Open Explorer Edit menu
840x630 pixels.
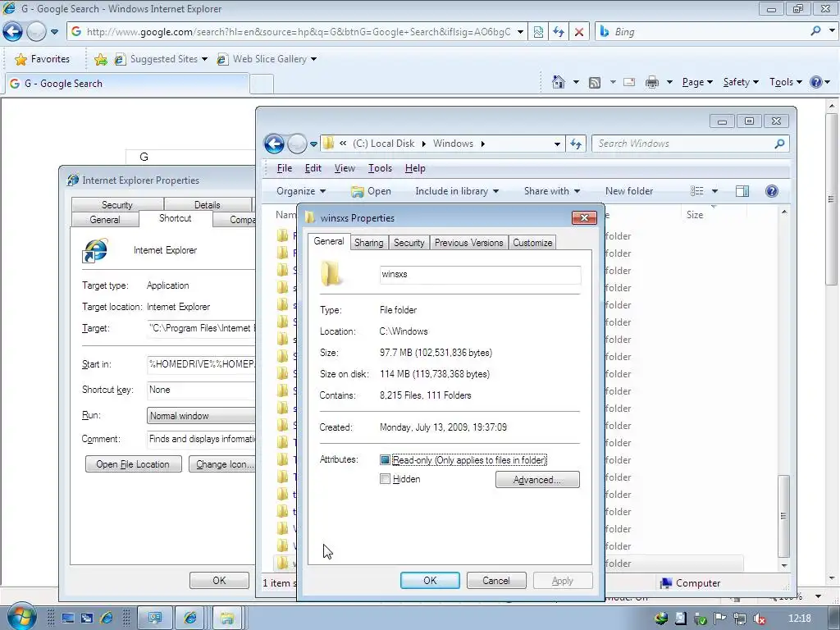pos(313,168)
